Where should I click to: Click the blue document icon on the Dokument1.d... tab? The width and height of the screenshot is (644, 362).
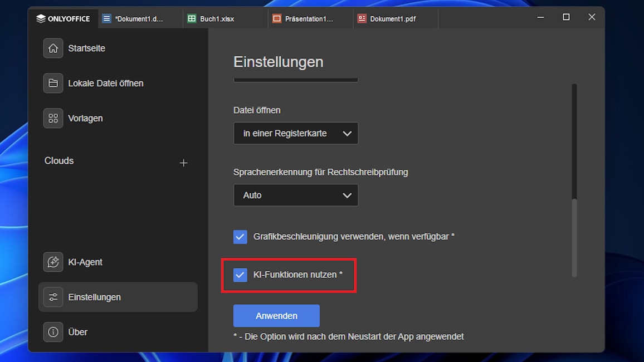pyautogui.click(x=106, y=18)
